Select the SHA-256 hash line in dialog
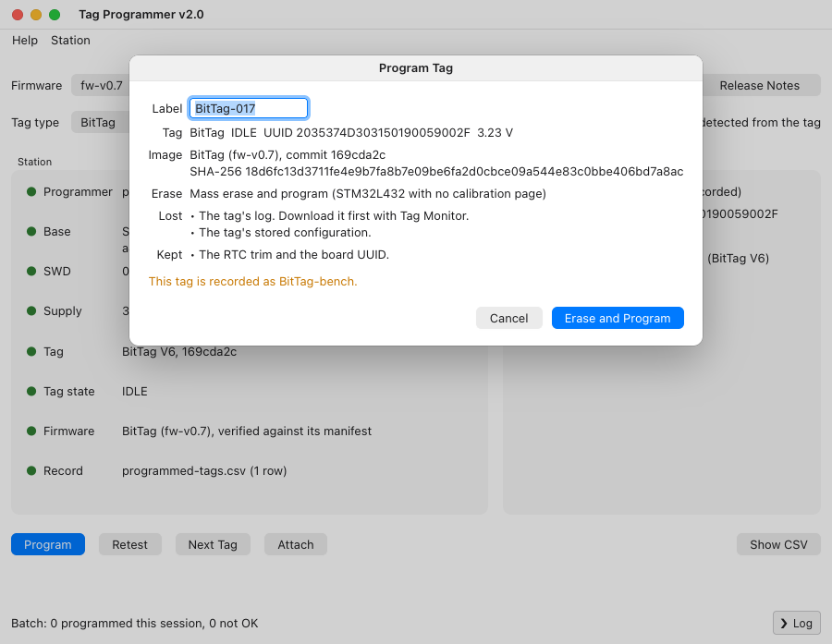 [436, 171]
